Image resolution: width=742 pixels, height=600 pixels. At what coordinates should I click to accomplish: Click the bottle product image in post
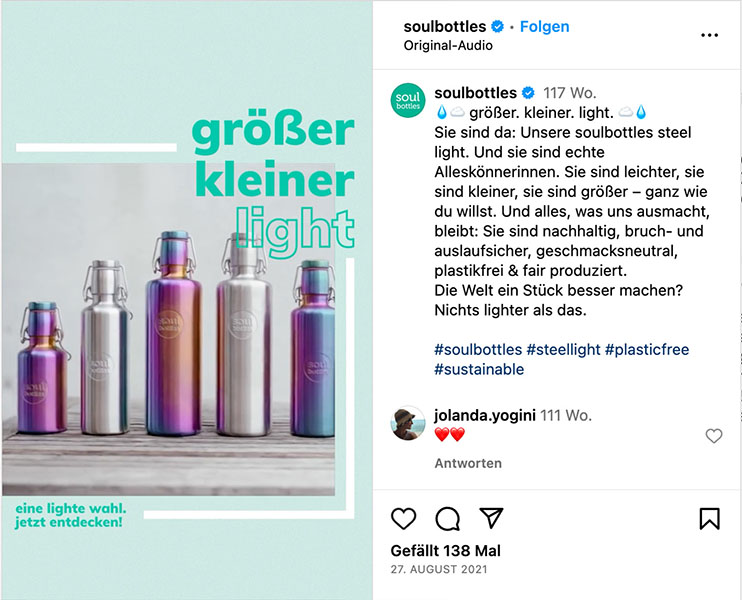click(x=168, y=329)
